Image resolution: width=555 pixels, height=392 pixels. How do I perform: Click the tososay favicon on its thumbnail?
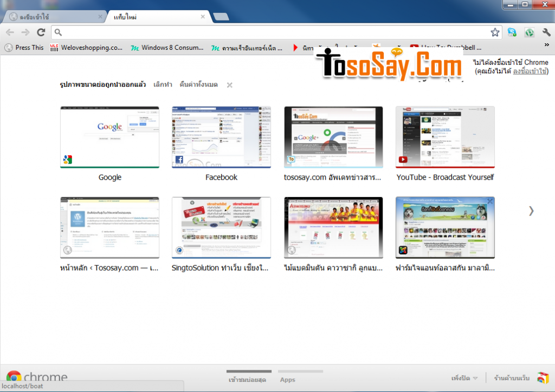click(x=291, y=160)
